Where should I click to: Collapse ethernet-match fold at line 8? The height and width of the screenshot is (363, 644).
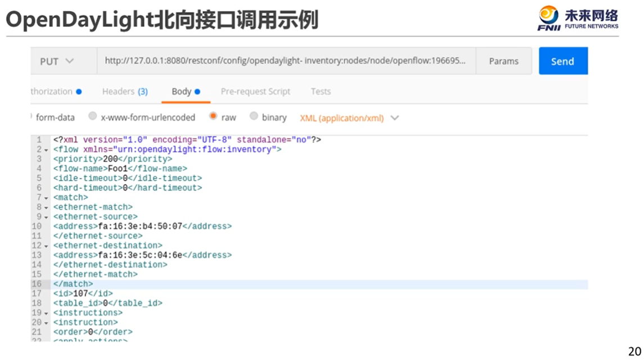pyautogui.click(x=46, y=207)
